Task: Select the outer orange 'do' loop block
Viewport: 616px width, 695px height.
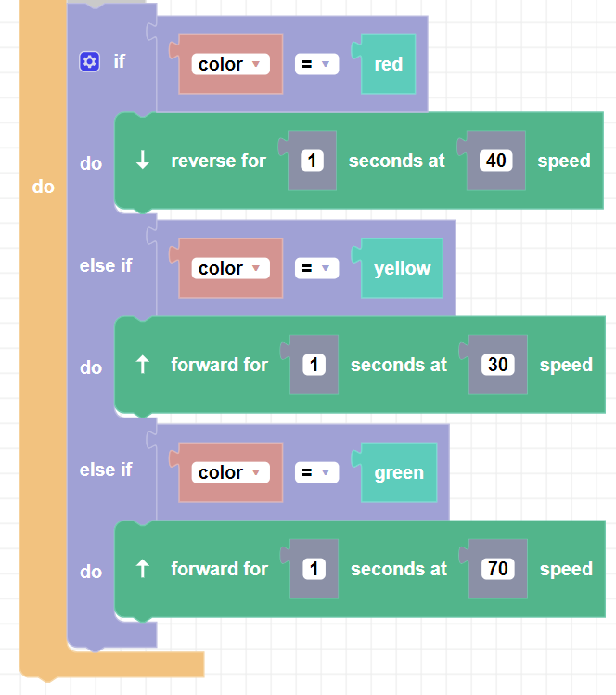Action: (43, 187)
